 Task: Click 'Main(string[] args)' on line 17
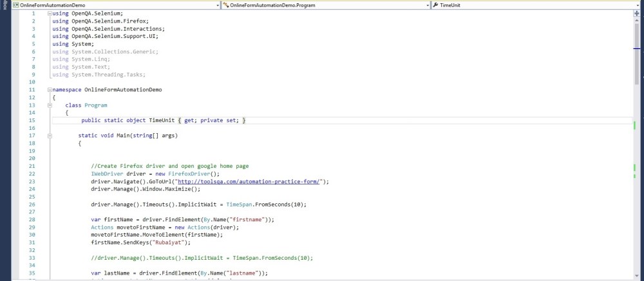click(x=147, y=136)
